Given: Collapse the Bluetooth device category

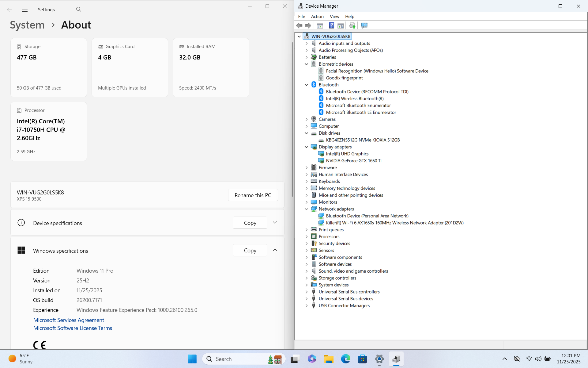Looking at the screenshot, I should point(306,85).
